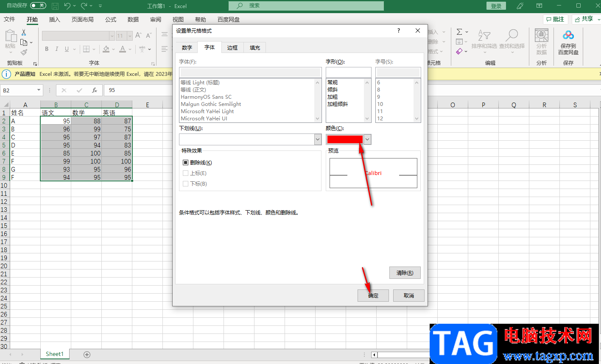Click the Fill Color bucket icon

click(x=106, y=49)
